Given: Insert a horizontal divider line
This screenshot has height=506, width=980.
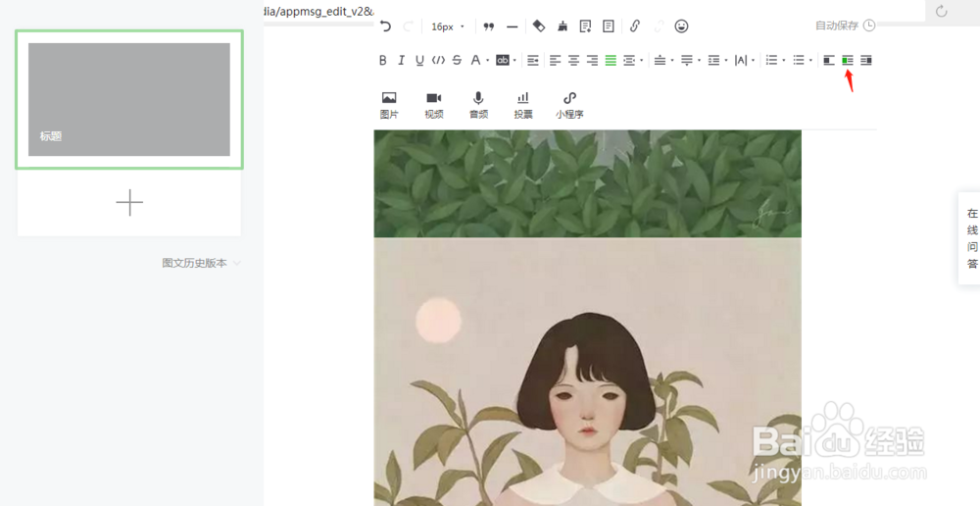Looking at the screenshot, I should pos(512,26).
